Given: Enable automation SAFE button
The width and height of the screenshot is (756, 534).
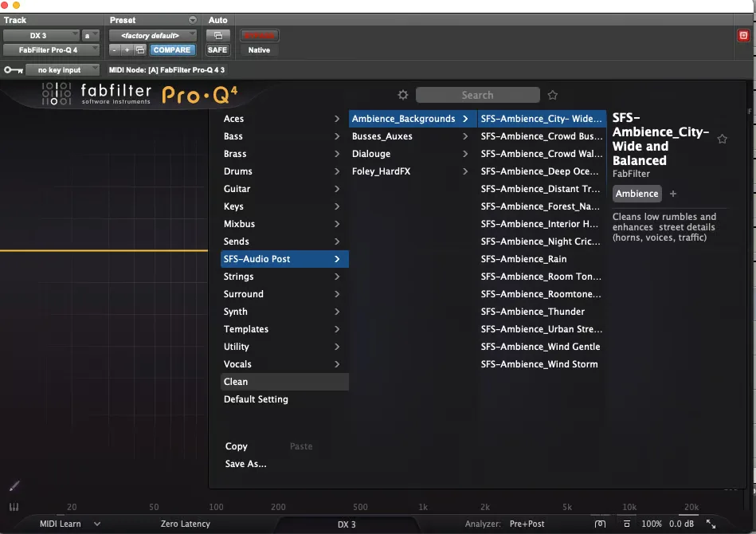Looking at the screenshot, I should (217, 49).
